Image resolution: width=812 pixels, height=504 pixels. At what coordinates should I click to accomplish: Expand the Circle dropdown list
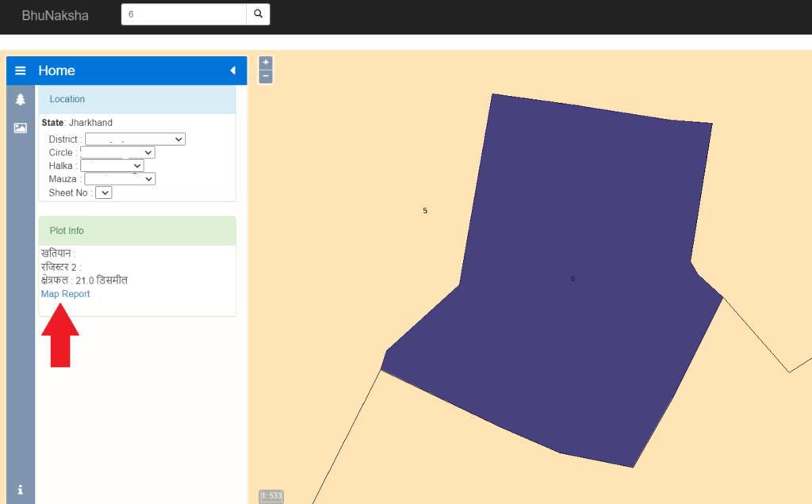(117, 152)
